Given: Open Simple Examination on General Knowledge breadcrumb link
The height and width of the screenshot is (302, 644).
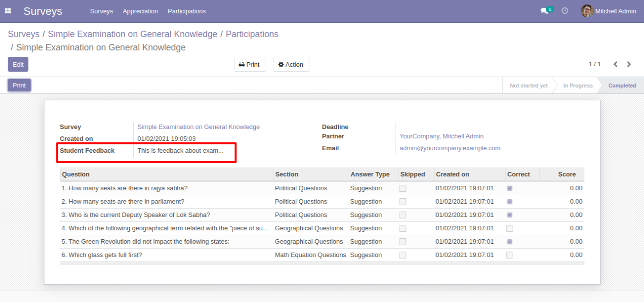Looking at the screenshot, I should pyautogui.click(x=132, y=34).
